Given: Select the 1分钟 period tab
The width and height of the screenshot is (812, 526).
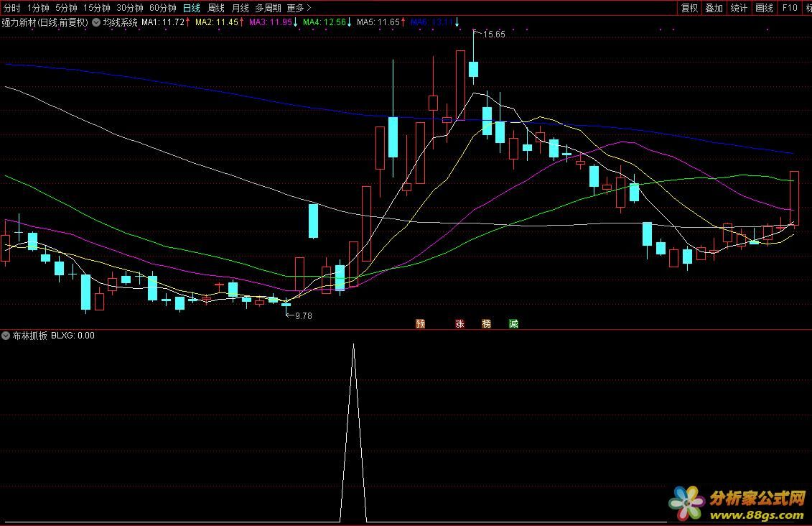Looking at the screenshot, I should [x=38, y=8].
